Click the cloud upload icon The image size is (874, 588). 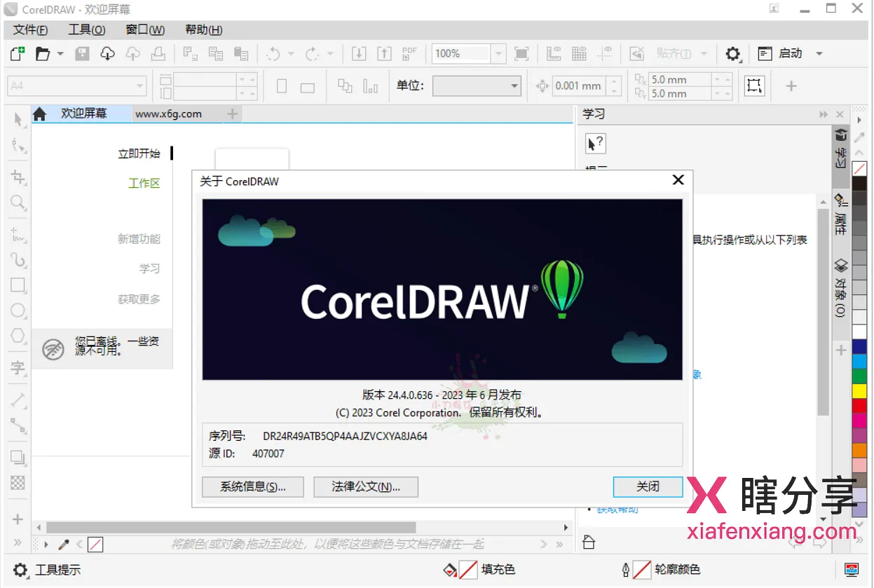click(133, 53)
